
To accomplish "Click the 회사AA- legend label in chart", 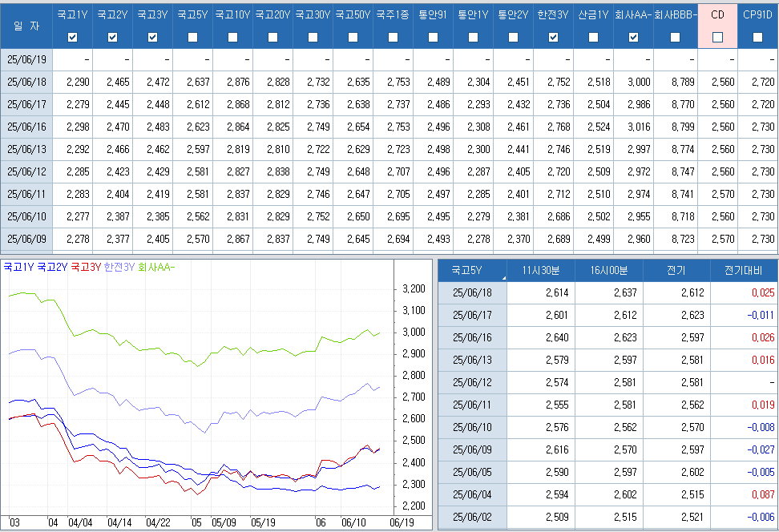I will [156, 267].
